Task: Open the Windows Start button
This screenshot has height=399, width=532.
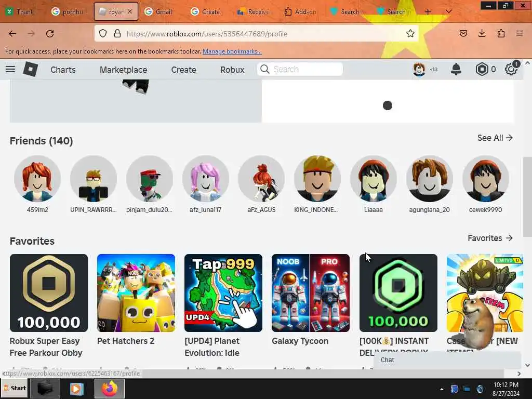Action: pos(15,388)
